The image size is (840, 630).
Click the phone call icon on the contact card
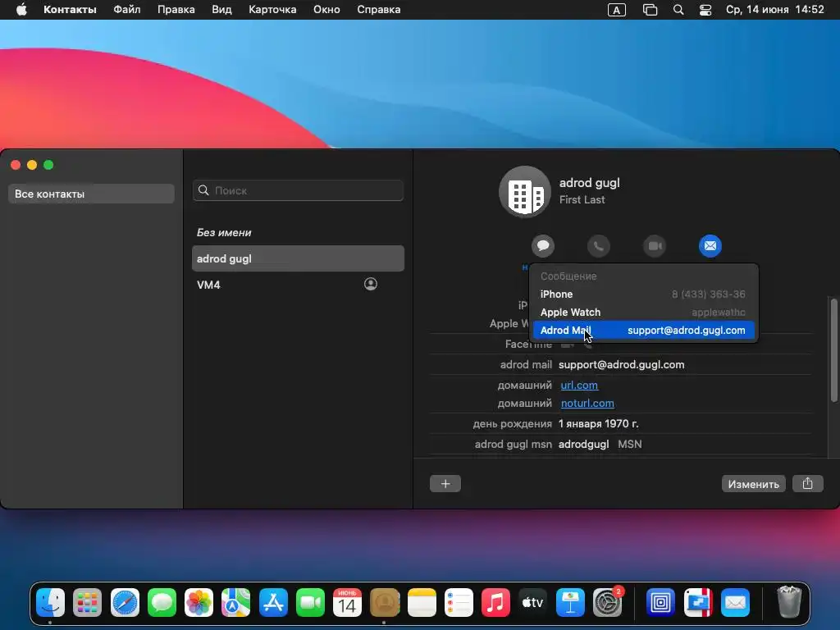[598, 246]
